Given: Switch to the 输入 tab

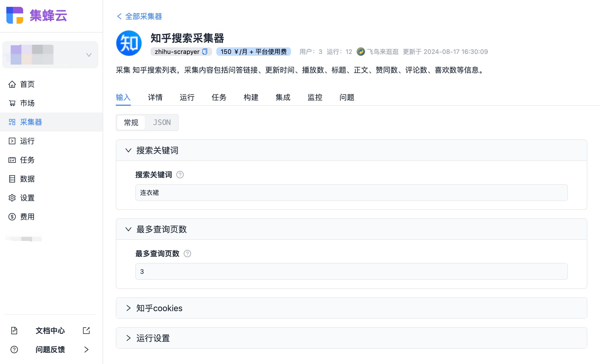Looking at the screenshot, I should [x=123, y=97].
